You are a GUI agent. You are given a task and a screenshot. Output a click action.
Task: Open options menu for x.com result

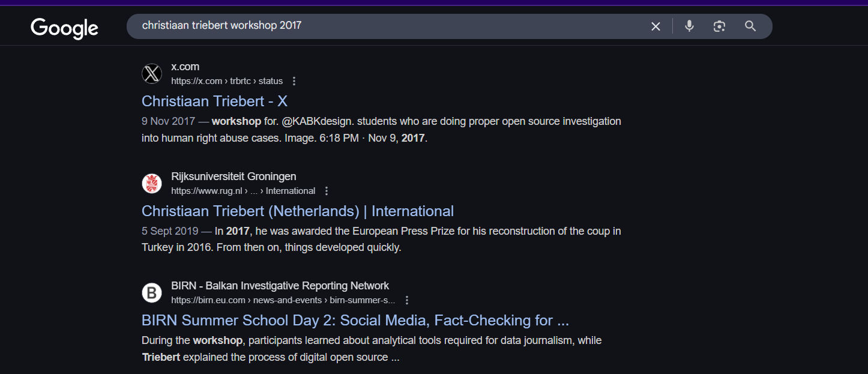tap(294, 81)
